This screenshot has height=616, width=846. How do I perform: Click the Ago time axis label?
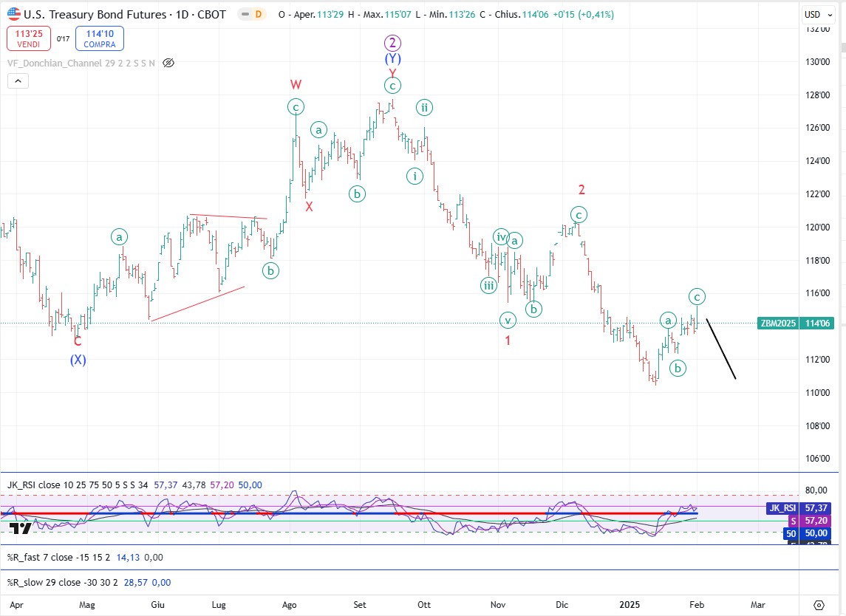289,605
